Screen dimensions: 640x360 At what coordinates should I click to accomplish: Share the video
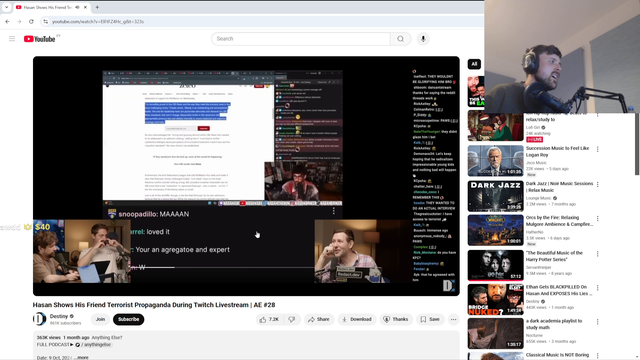[x=319, y=320]
